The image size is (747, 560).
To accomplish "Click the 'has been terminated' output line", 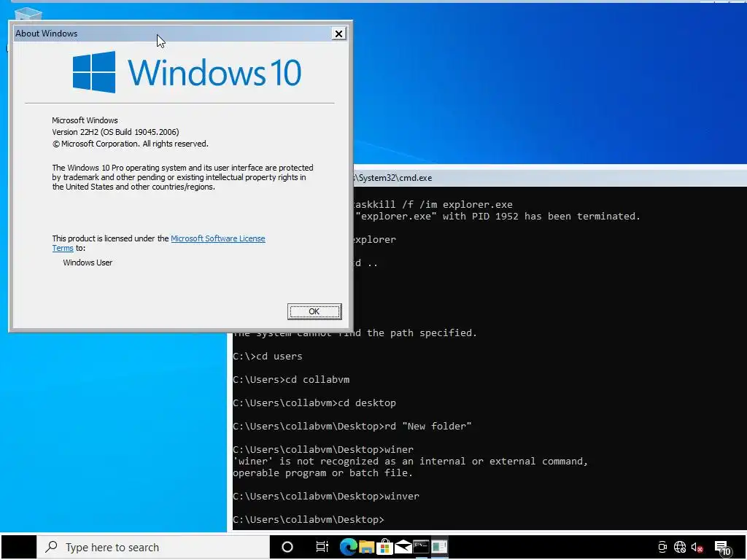I will [x=498, y=216].
